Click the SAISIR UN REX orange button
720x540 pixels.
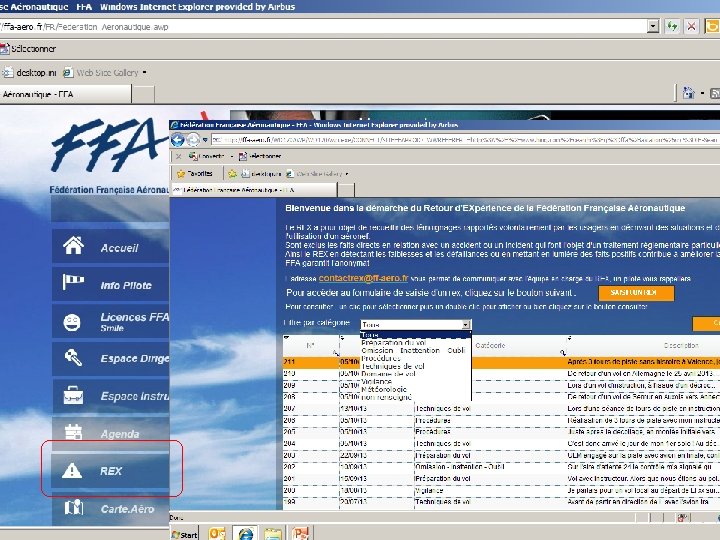[x=636, y=292]
